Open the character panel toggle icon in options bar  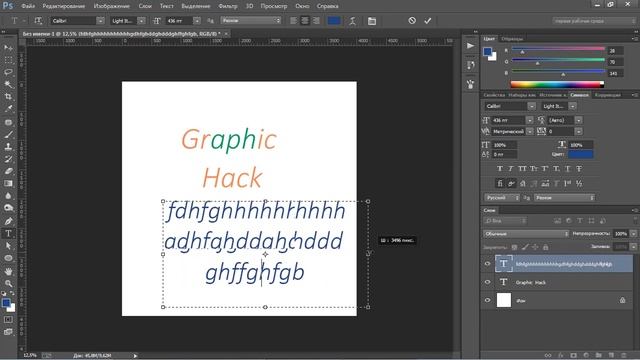372,20
